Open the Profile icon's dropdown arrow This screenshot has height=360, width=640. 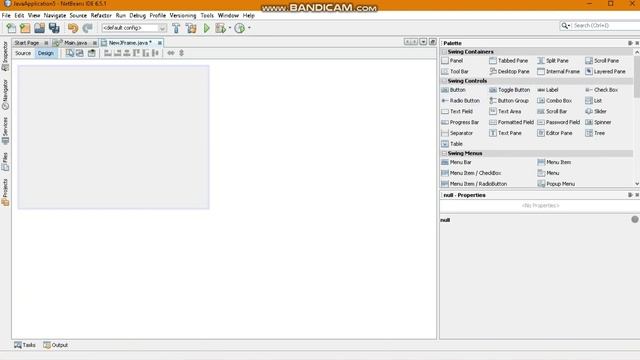click(x=249, y=28)
